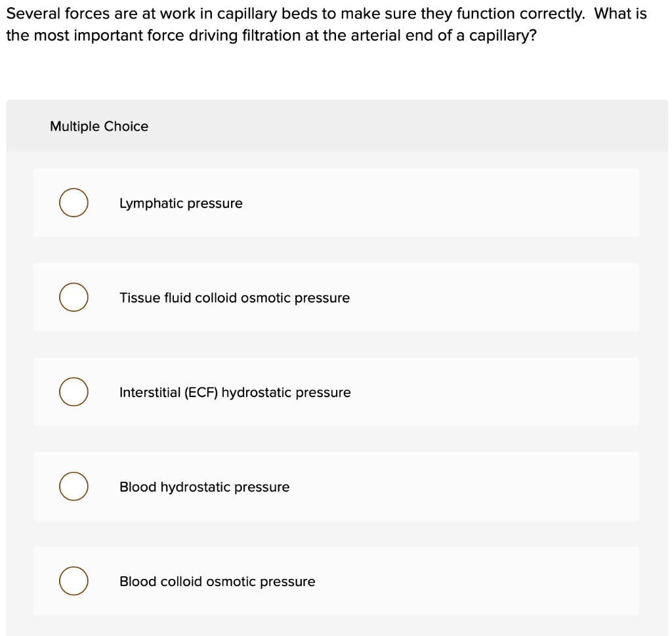Choose the Tissue fluid colloid osmotic pressure radio button
Image resolution: width=672 pixels, height=636 pixels.
(73, 297)
